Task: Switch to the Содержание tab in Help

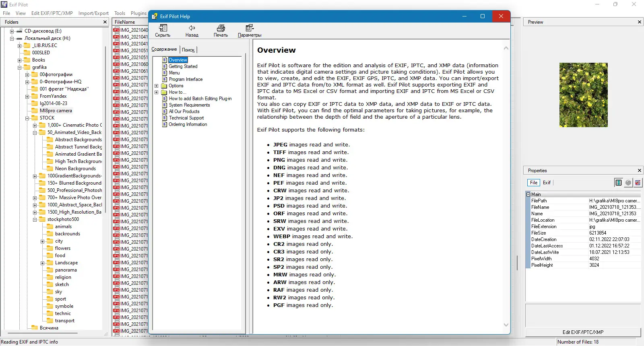Action: [x=164, y=49]
